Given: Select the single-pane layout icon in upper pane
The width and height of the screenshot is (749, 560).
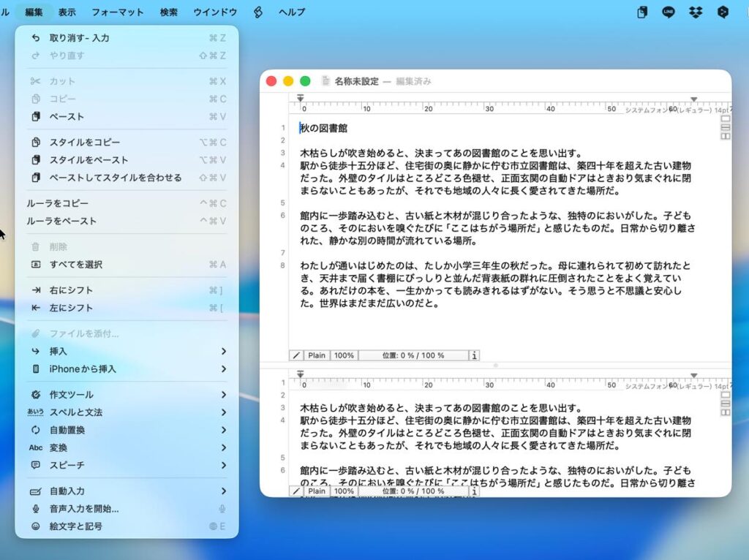Looking at the screenshot, I should coord(726,119).
